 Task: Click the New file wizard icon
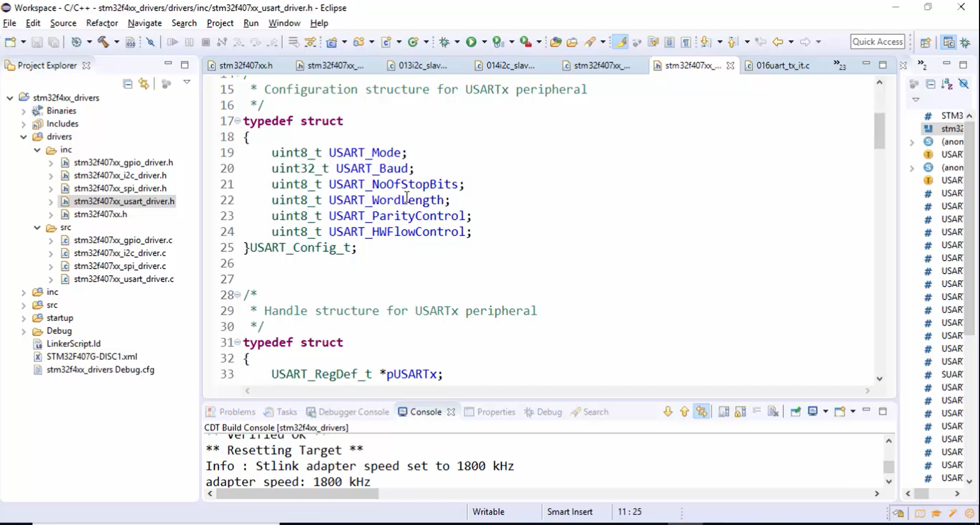[10, 42]
